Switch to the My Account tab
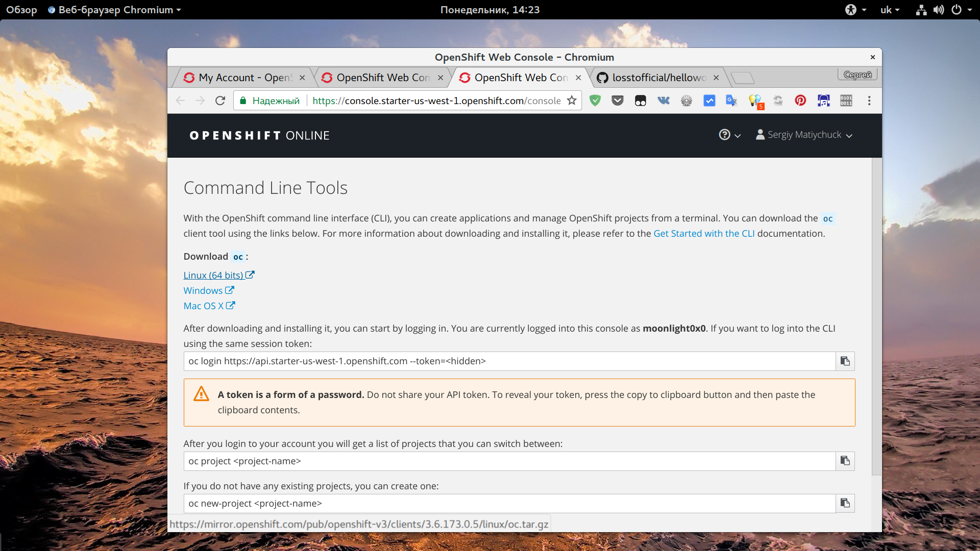Screen dimensions: 980x551 (x=244, y=78)
